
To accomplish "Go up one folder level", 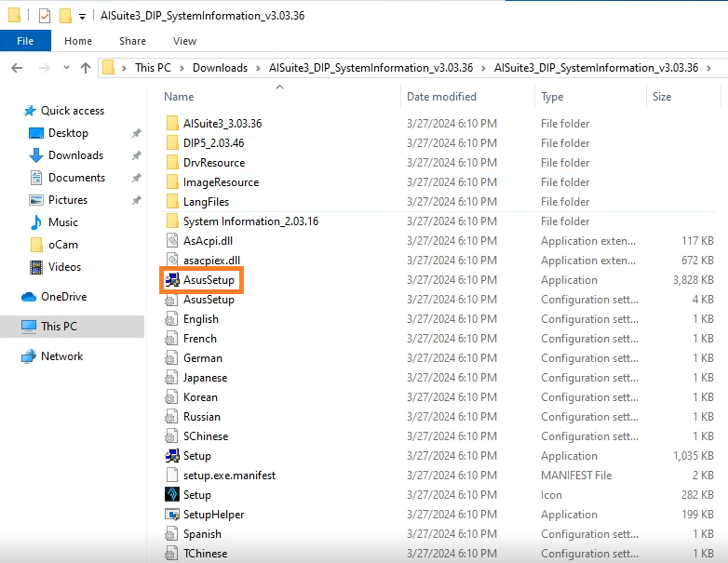I will (x=86, y=68).
